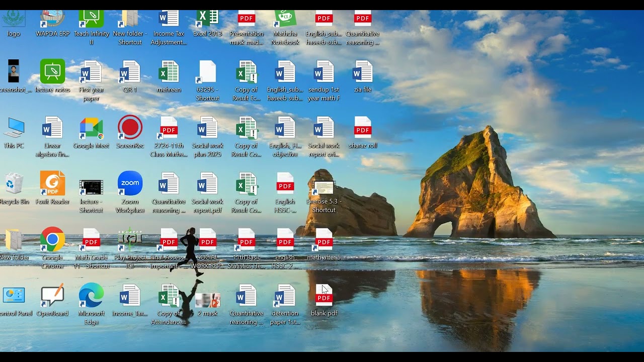The image size is (644, 362).
Task: Select Copy of Attendance... Excel file
Action: [x=169, y=304]
